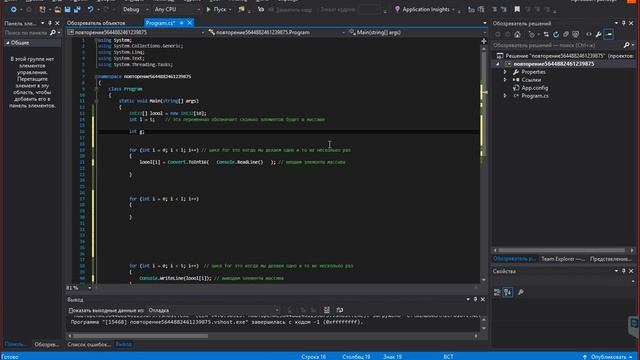The image size is (640, 360).
Task: Click the Open File folder icon
Action: click(58, 9)
